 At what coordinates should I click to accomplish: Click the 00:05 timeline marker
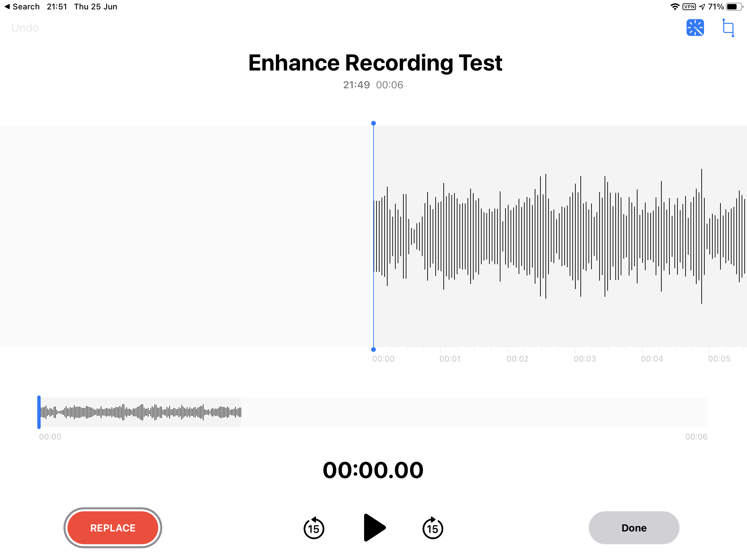pyautogui.click(x=719, y=359)
